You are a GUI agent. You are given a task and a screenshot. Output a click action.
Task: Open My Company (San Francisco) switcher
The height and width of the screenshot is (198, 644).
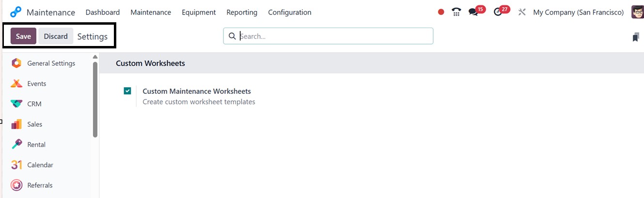(x=578, y=12)
